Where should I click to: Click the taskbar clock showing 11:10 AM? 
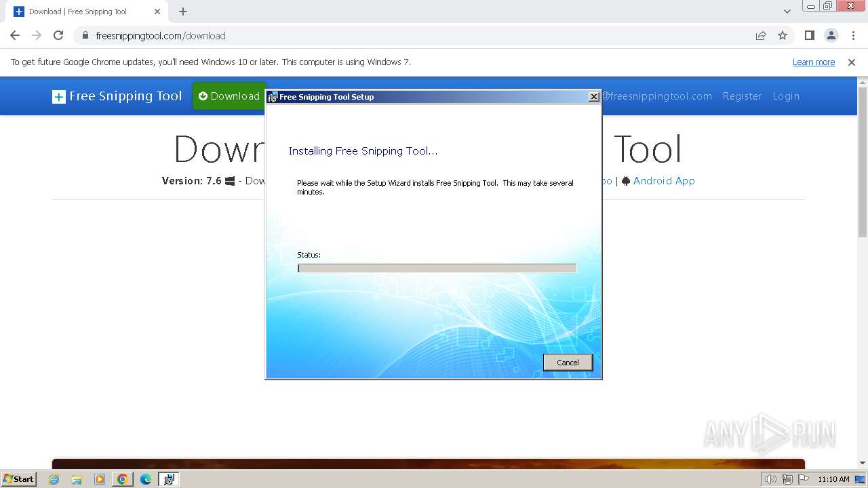833,479
